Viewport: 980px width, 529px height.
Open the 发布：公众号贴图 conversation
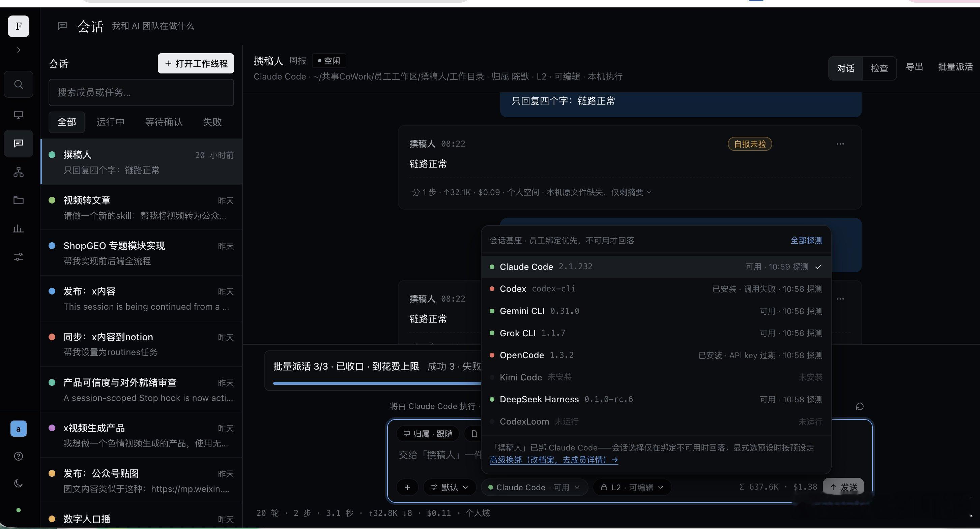(x=141, y=481)
